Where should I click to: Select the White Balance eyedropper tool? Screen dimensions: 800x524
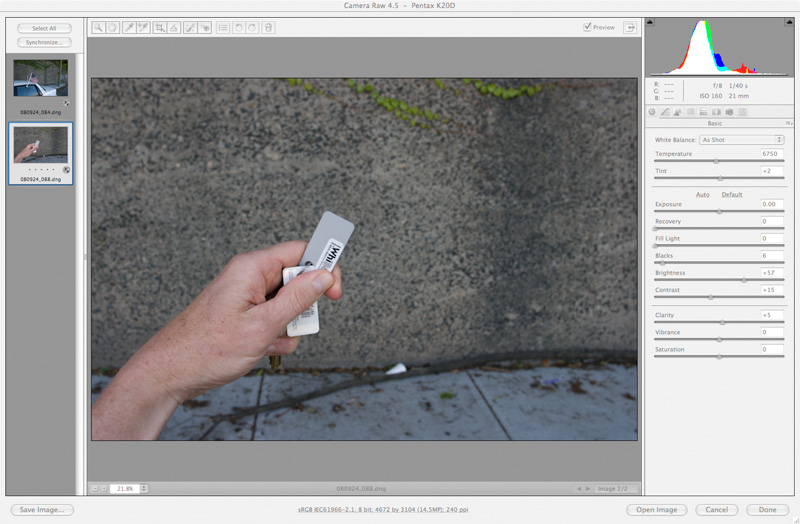pos(129,28)
